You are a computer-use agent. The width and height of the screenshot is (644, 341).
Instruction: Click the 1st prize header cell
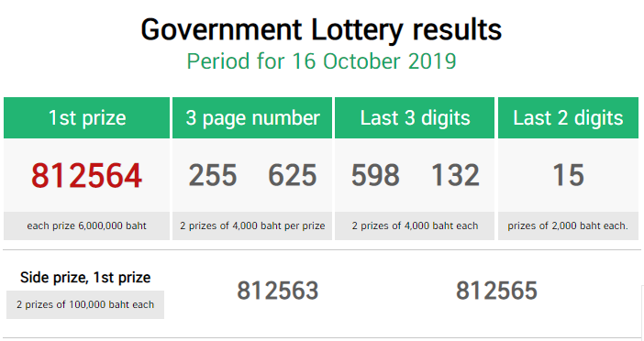coord(86,117)
